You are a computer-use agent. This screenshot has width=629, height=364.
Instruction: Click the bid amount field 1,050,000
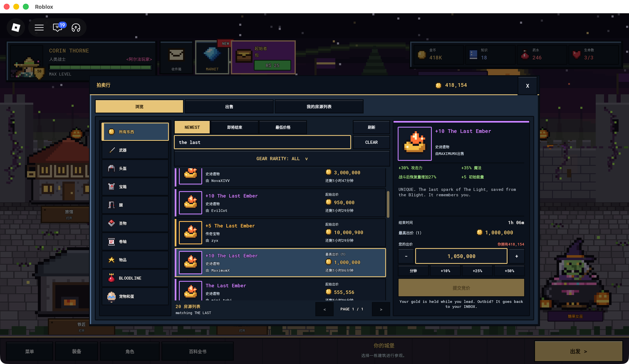tap(461, 256)
